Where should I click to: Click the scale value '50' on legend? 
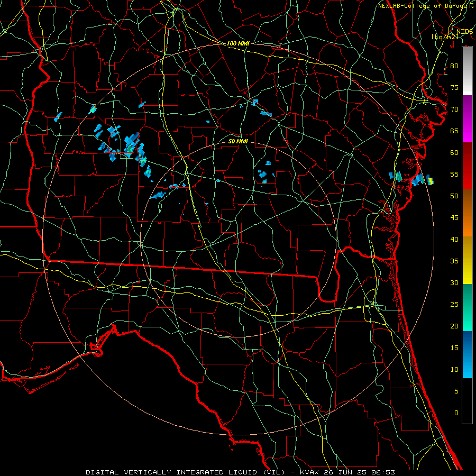click(x=454, y=196)
